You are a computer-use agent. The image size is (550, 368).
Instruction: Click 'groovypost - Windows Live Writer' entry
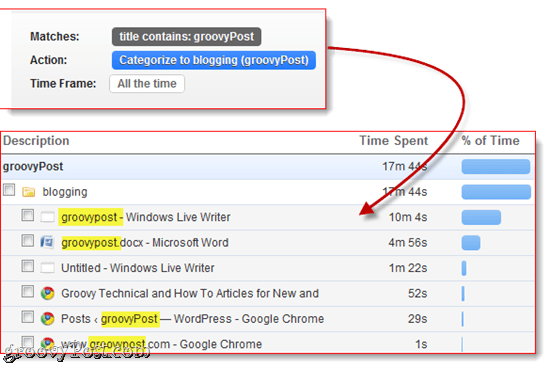(146, 217)
